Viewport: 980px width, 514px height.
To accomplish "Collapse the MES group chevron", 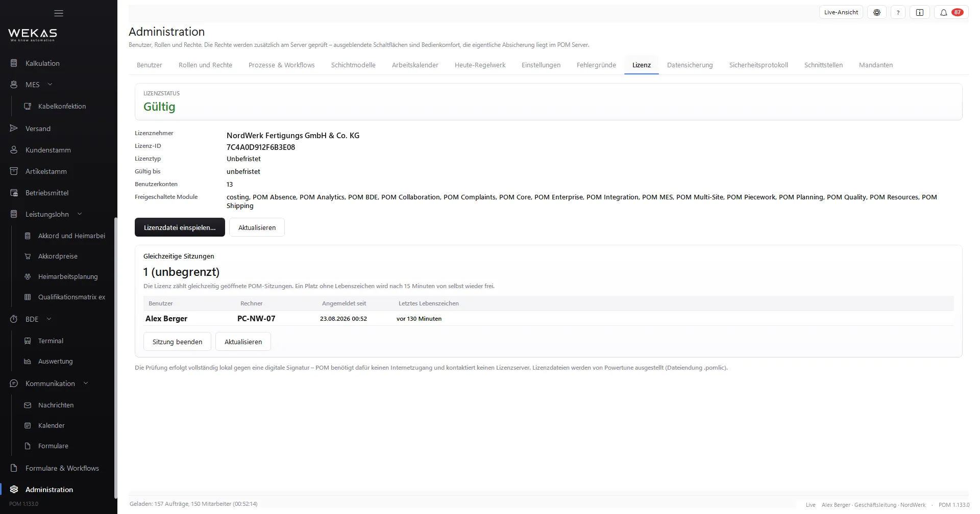I will (x=50, y=84).
